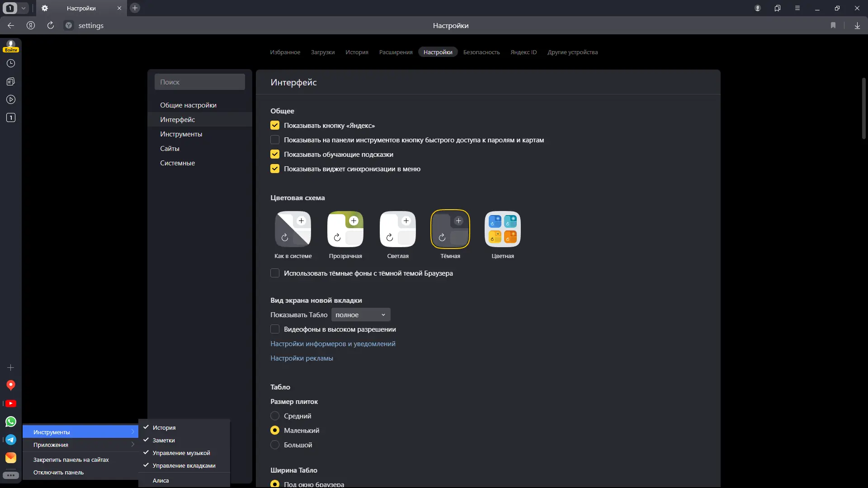Click the downloads arrow icon in toolbar
Screen dimensions: 868x488
[x=857, y=26]
